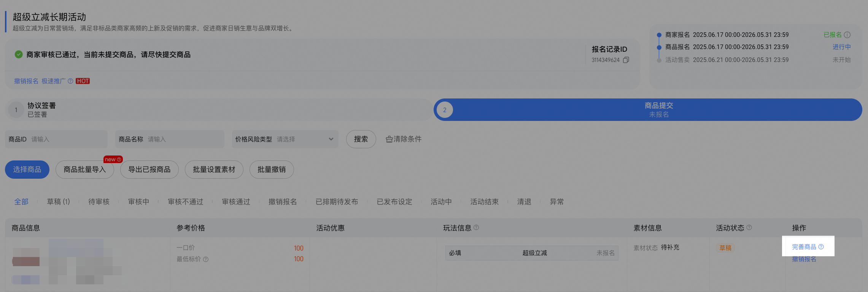Click green check success icon
This screenshot has height=292, width=868.
point(19,54)
